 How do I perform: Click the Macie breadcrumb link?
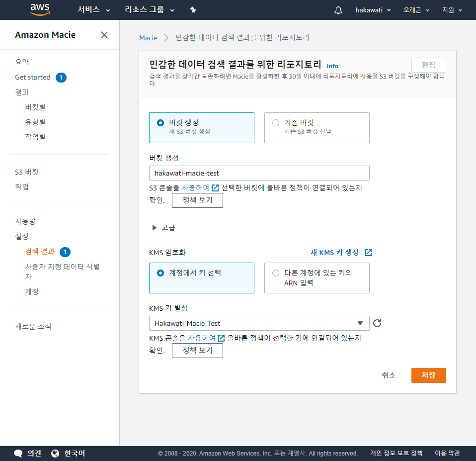(x=148, y=38)
